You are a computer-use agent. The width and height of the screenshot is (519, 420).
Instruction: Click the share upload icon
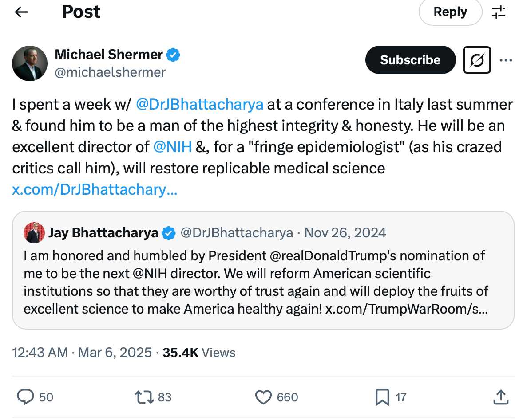[500, 396]
